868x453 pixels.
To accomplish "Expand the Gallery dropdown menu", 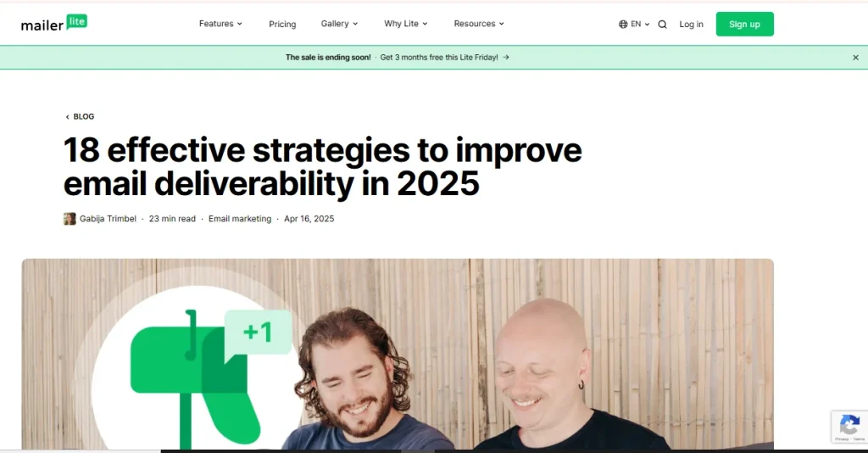I will click(339, 24).
